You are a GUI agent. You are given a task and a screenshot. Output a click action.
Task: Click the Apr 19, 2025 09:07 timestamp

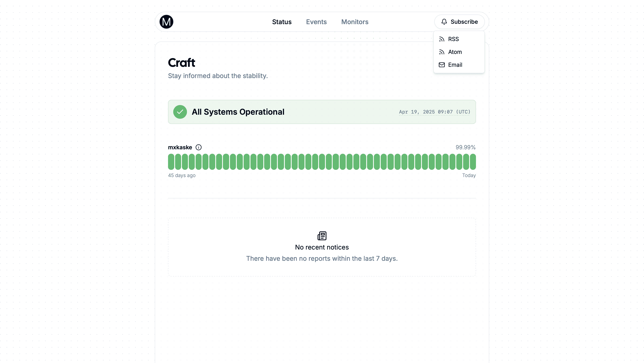pos(435,112)
